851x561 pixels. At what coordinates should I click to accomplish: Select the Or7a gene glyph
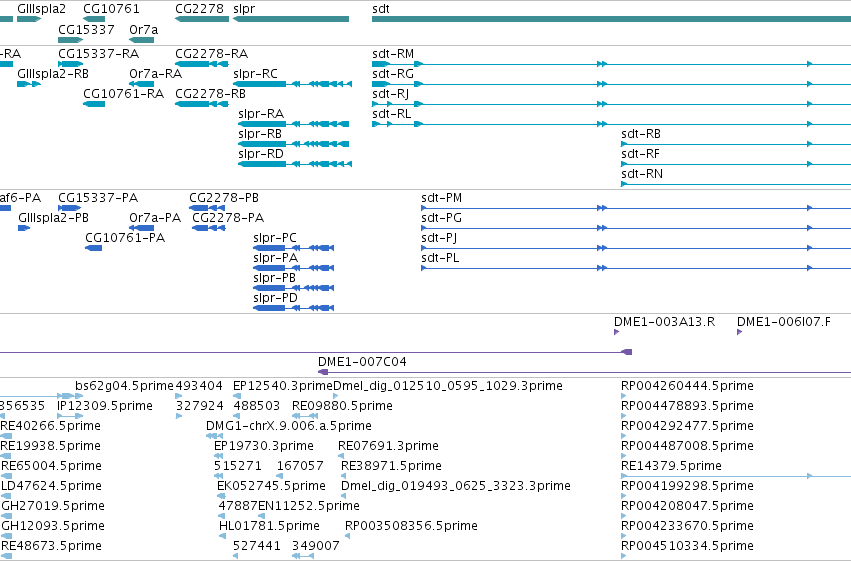click(x=142, y=40)
